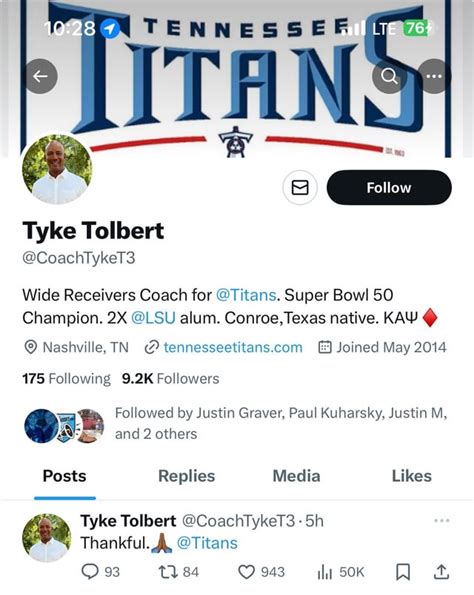Open the tennesseetitans.com link
Viewport: 474px width, 595px height.
point(233,347)
